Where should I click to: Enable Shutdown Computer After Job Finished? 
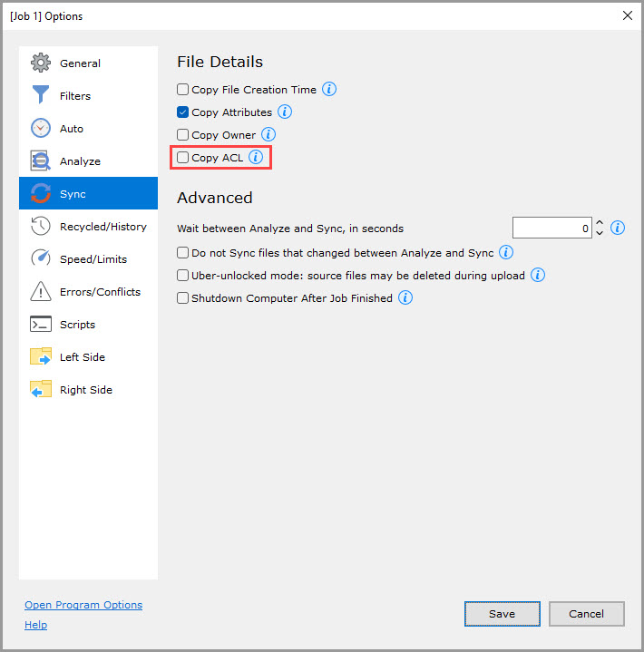click(183, 298)
